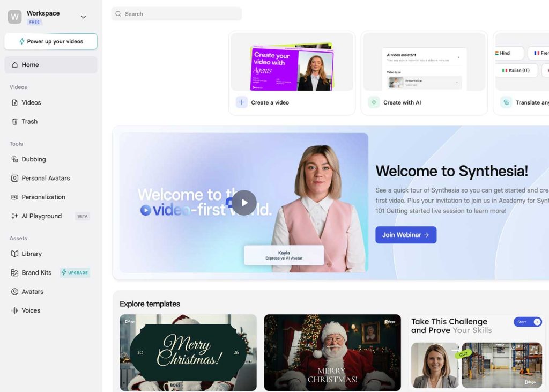Click the lightning bolt icon in Power up button

[21, 41]
